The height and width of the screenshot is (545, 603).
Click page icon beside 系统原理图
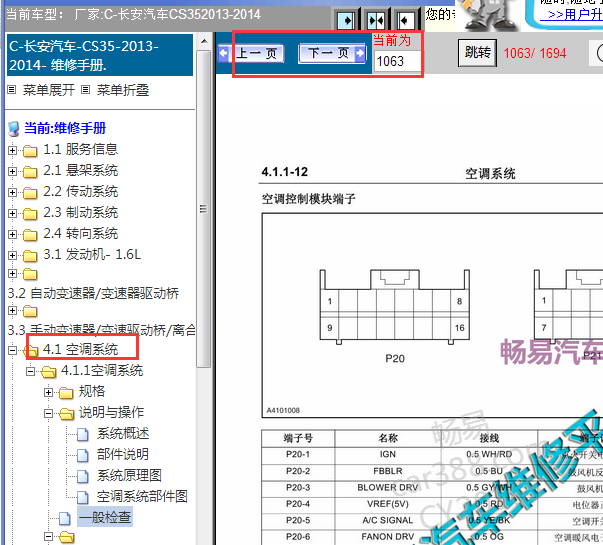coord(83,477)
